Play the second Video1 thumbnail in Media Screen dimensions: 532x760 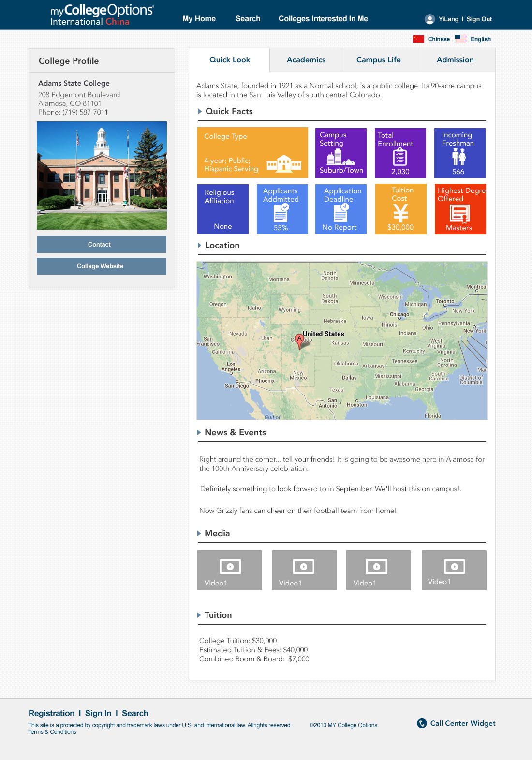coord(304,570)
